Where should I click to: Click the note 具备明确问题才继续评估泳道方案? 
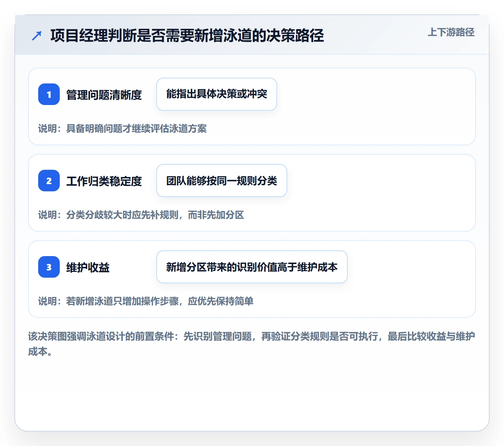pyautogui.click(x=122, y=128)
